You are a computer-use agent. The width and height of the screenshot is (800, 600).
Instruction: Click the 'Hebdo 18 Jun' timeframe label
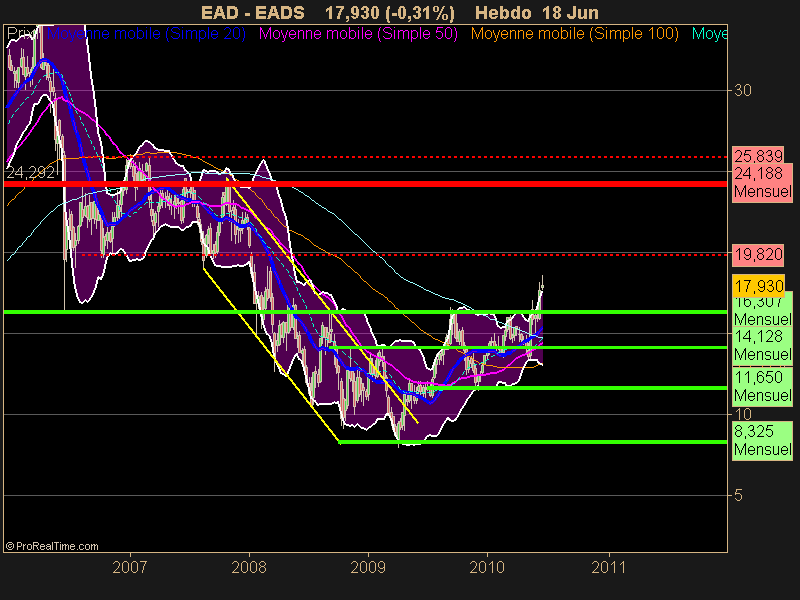pyautogui.click(x=537, y=12)
